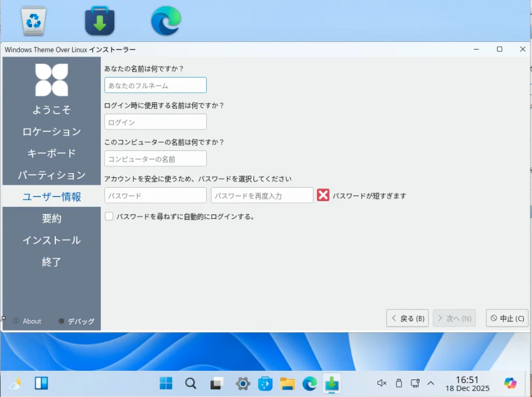Click the 戻る (B) back button
The image size is (532, 397).
click(x=407, y=318)
